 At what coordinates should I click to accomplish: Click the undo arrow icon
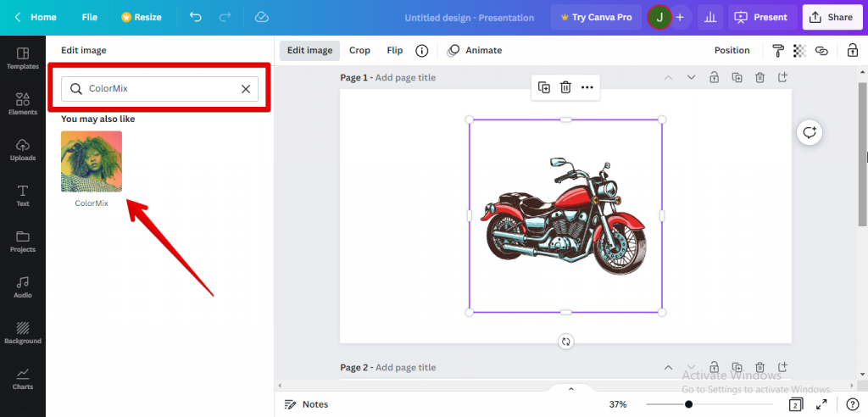[196, 17]
